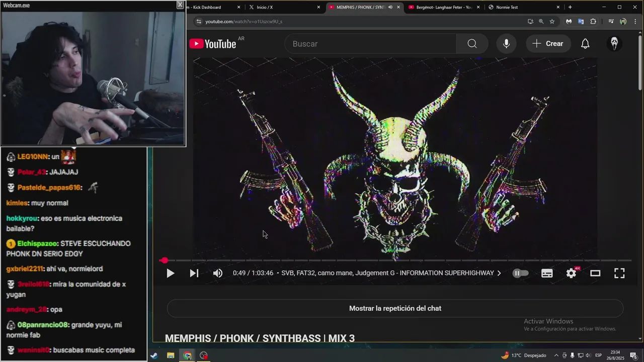This screenshot has width=644, height=362.
Task: Open the extensions puzzle icon
Action: point(593,22)
